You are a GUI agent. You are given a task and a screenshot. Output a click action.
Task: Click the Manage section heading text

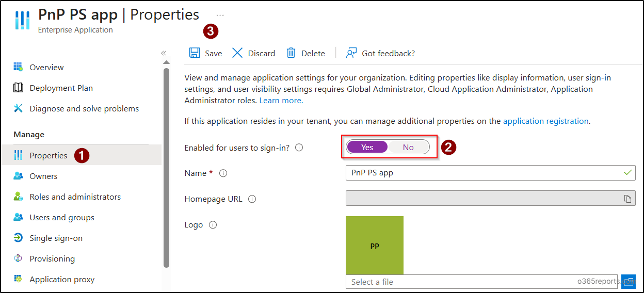pyautogui.click(x=29, y=134)
